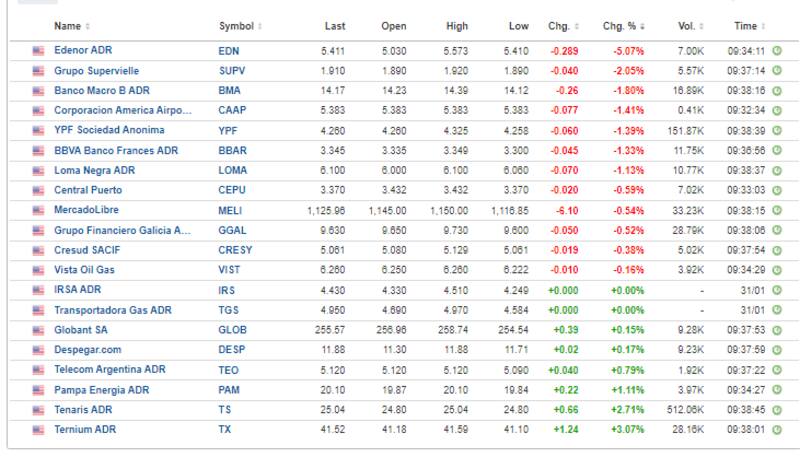Click the clock icon in MercadoLibre row
This screenshot has height=469, width=800.
[x=777, y=210]
